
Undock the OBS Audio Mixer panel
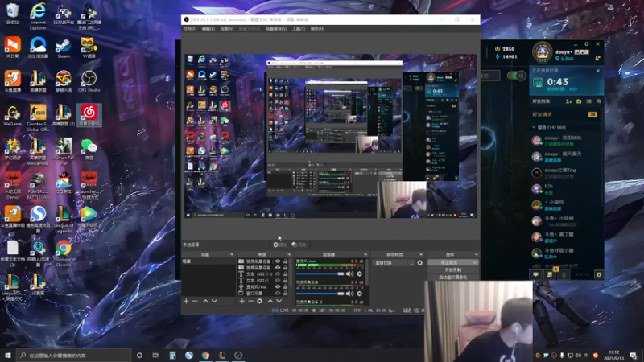coord(365,254)
